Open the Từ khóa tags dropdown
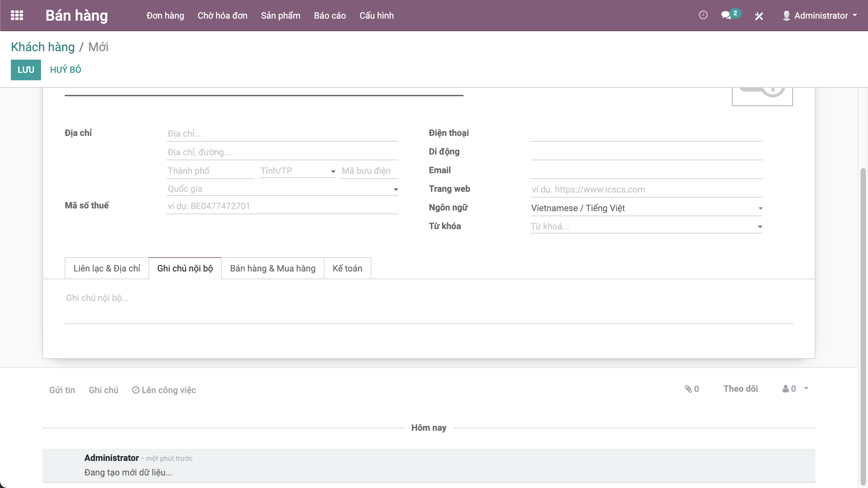This screenshot has width=868, height=488. [760, 227]
